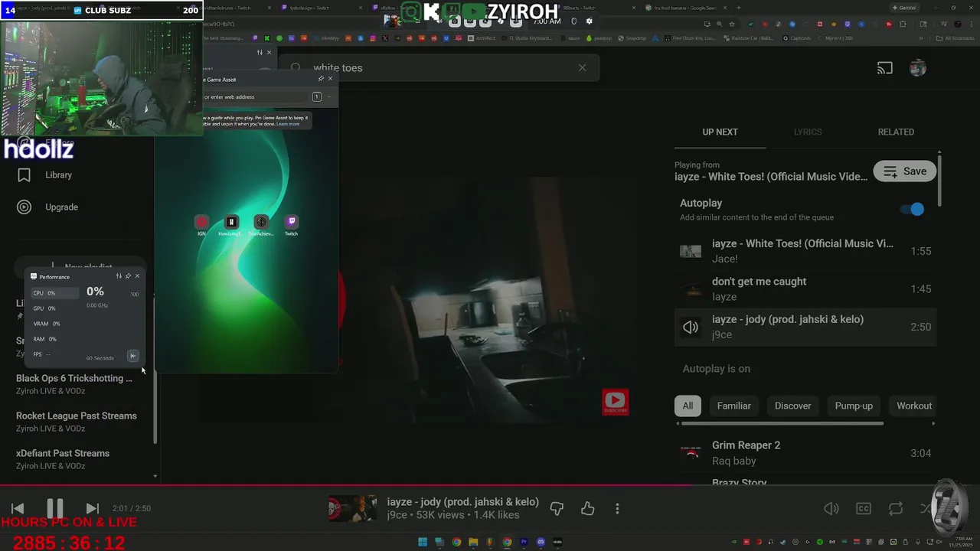Open Premiere Pro from the taskbar

point(524,542)
